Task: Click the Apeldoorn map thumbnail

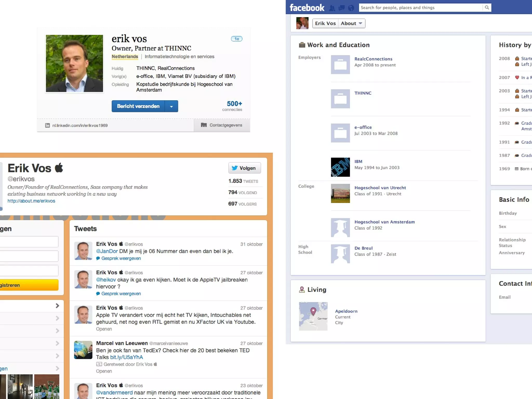Action: [313, 316]
